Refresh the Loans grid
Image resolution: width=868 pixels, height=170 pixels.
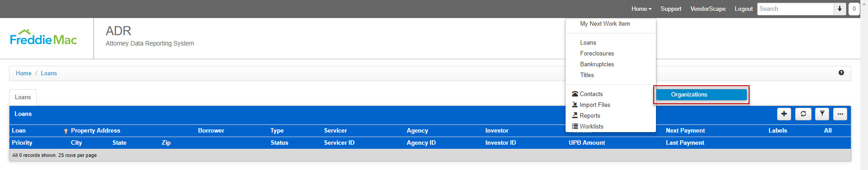tap(803, 114)
